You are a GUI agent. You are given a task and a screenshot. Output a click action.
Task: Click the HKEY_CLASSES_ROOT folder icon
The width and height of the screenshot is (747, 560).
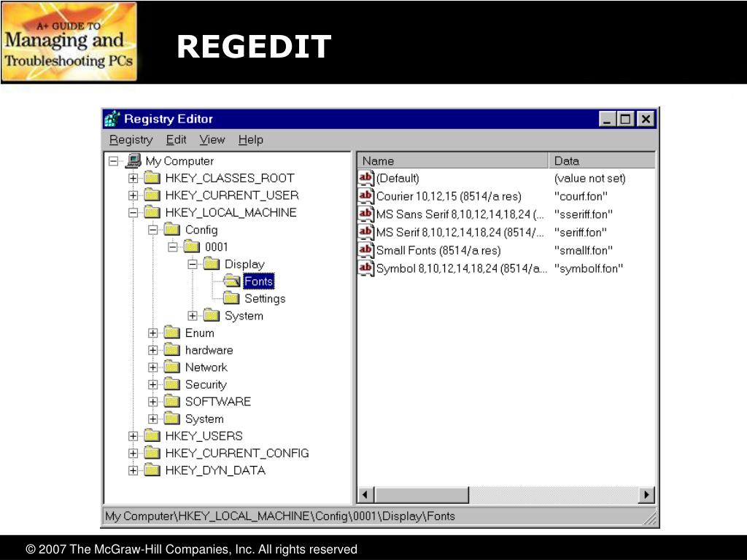pos(152,178)
